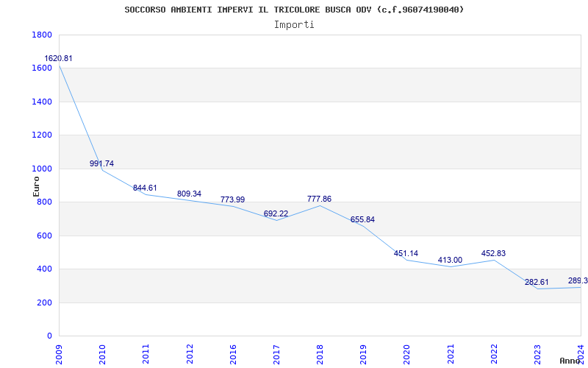Select the 282.61 lowest value label
This screenshot has width=588, height=368.
click(x=537, y=282)
